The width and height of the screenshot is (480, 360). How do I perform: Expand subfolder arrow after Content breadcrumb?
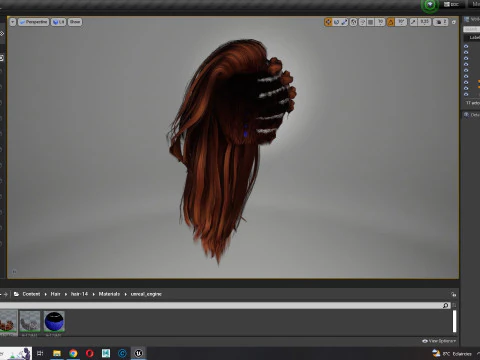[x=46, y=294]
